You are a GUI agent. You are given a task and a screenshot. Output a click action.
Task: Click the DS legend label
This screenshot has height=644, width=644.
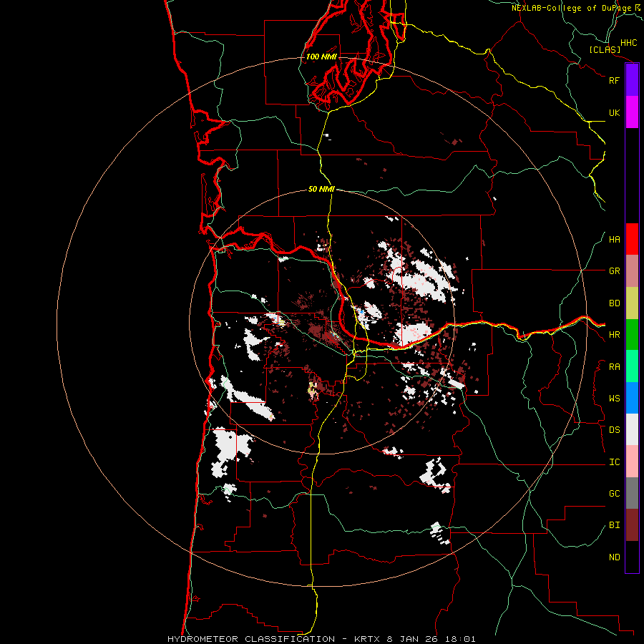click(615, 430)
